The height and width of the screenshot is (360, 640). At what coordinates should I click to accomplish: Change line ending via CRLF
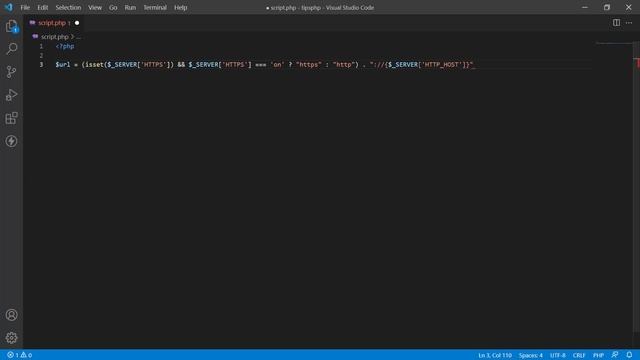(x=579, y=355)
